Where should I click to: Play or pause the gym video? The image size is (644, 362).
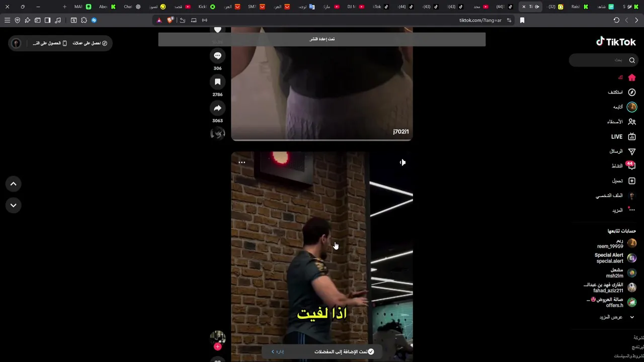(x=322, y=256)
